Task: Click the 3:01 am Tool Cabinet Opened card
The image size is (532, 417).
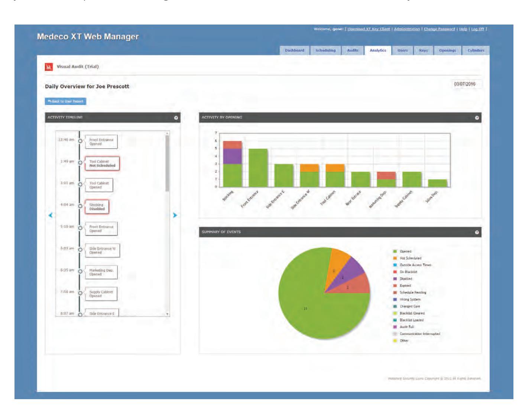Action: (x=99, y=185)
